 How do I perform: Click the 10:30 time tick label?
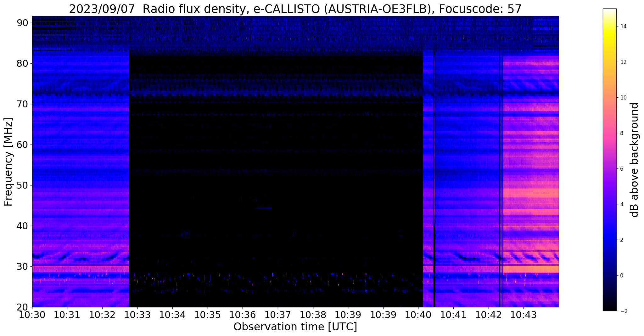coord(32,314)
